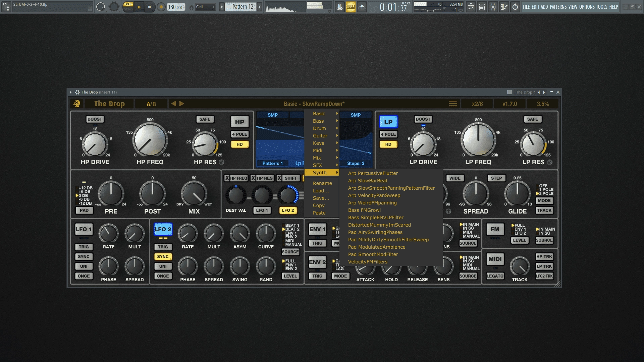The image size is (644, 362).
Task: Toggle the highlighted typing keyboard icon
Action: coord(351,7)
